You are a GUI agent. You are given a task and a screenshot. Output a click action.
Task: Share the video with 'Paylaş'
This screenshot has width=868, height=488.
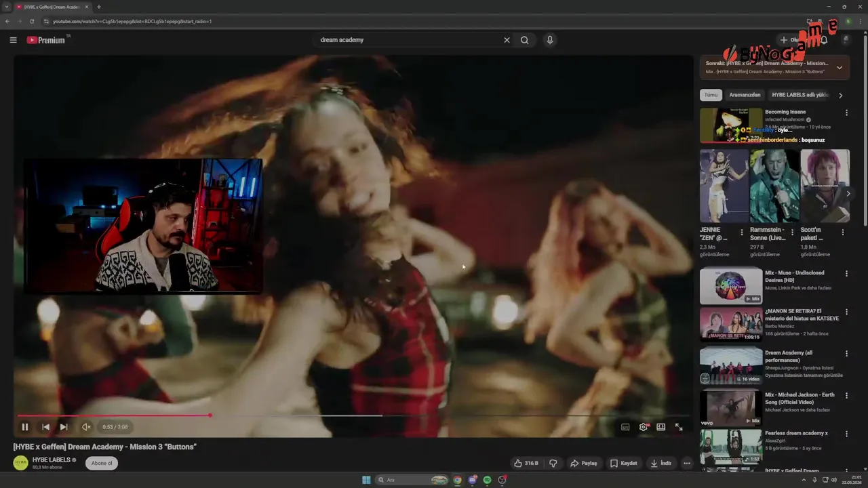(x=584, y=464)
